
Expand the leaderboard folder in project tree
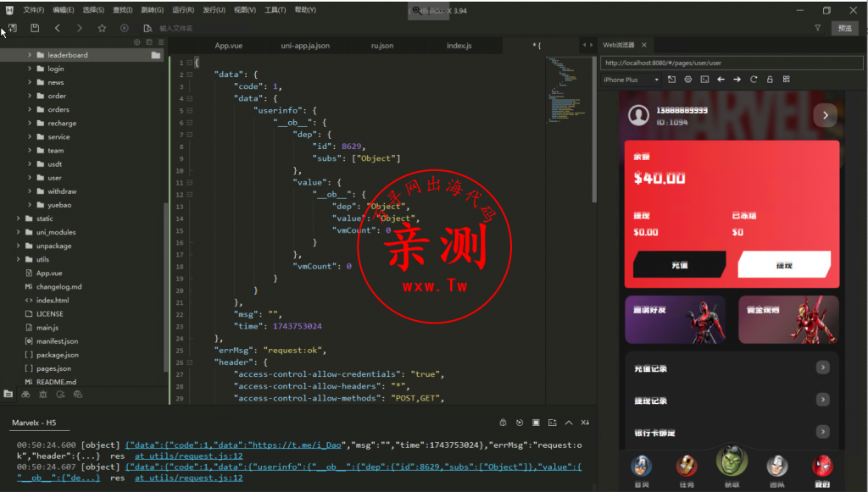pos(30,55)
